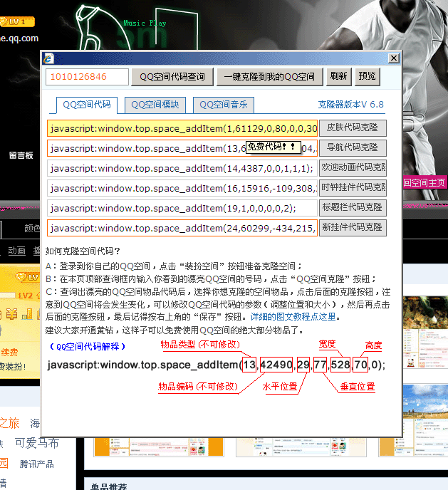
Task: Click the 欢迎动画代码克隆 button
Action: (x=353, y=168)
